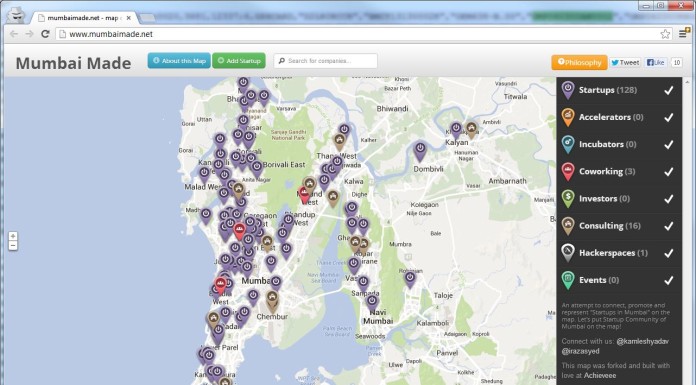
Task: Open the About this Map button
Action: pos(179,61)
